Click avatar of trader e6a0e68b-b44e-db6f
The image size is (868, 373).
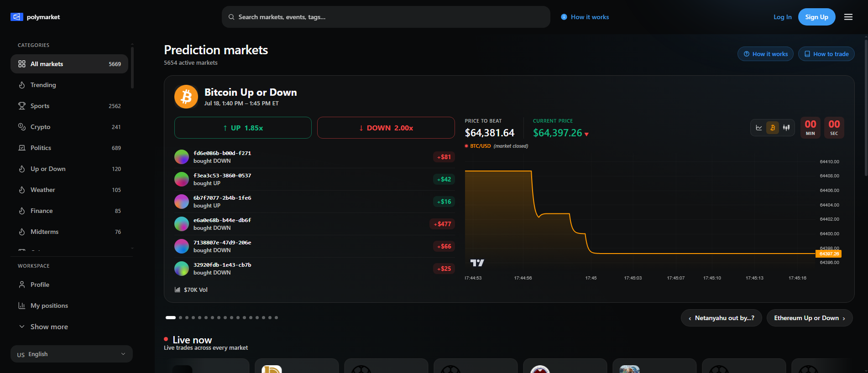182,224
